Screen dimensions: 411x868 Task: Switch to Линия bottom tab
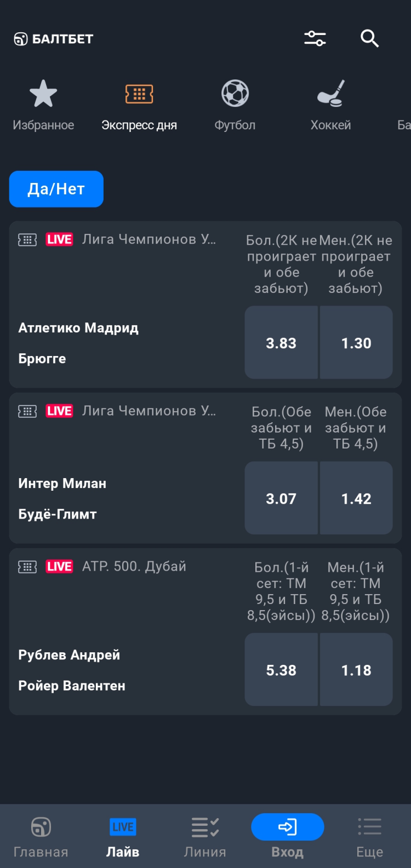point(205,836)
